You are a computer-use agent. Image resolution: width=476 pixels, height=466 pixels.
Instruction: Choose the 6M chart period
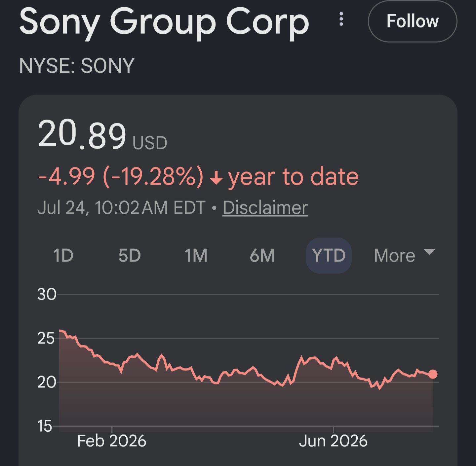point(262,256)
